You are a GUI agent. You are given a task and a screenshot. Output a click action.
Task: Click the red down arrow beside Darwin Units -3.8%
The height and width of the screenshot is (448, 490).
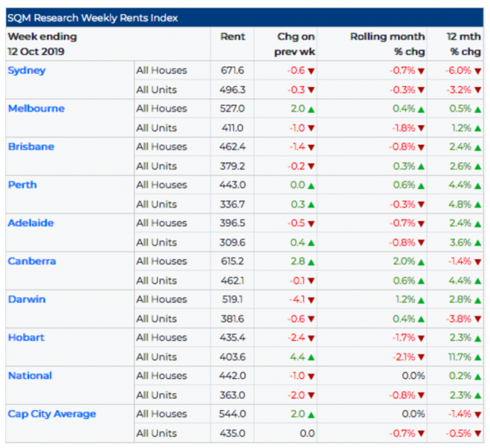(477, 319)
